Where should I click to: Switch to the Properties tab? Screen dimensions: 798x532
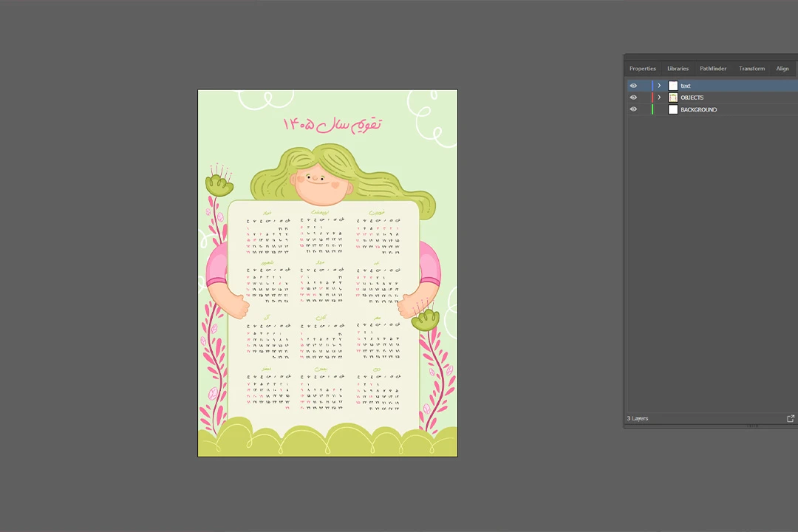click(642, 69)
